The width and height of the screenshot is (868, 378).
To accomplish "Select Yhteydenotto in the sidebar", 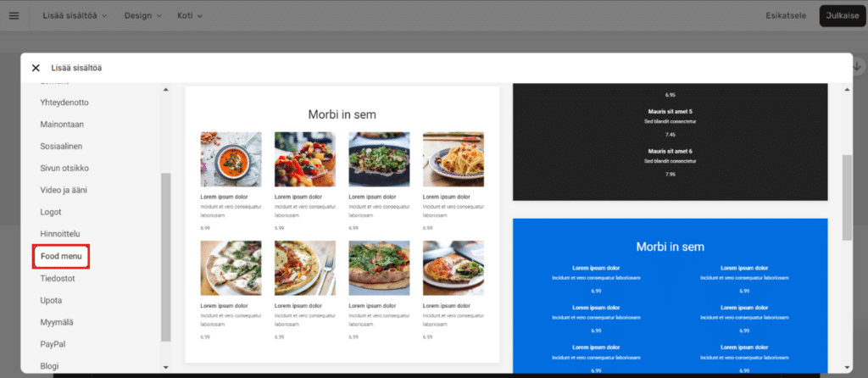I will click(64, 103).
